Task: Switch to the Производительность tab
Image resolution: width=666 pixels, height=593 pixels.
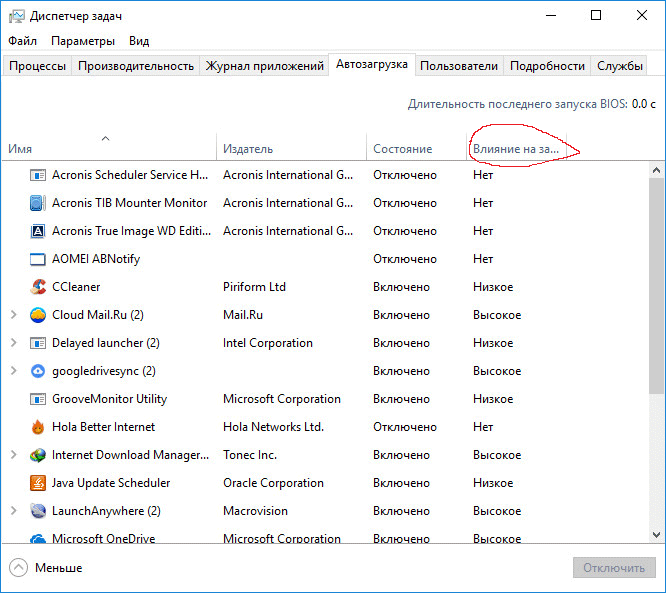Action: 136,66
